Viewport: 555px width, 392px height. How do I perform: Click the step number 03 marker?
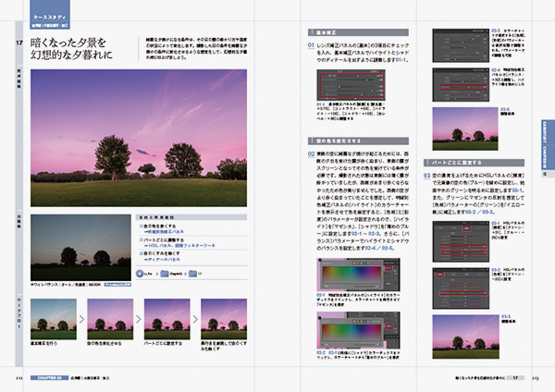click(x=427, y=175)
